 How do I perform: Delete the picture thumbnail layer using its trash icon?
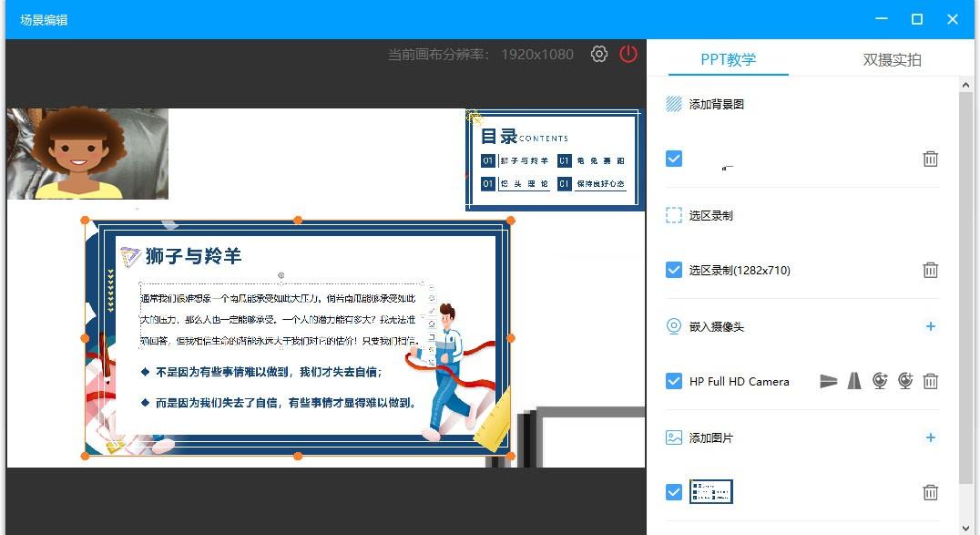[930, 492]
